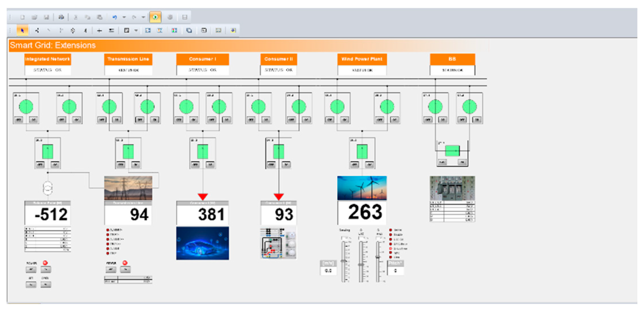The height and width of the screenshot is (313, 644).
Task: Click the print icon in the toolbar
Action: 61,17
